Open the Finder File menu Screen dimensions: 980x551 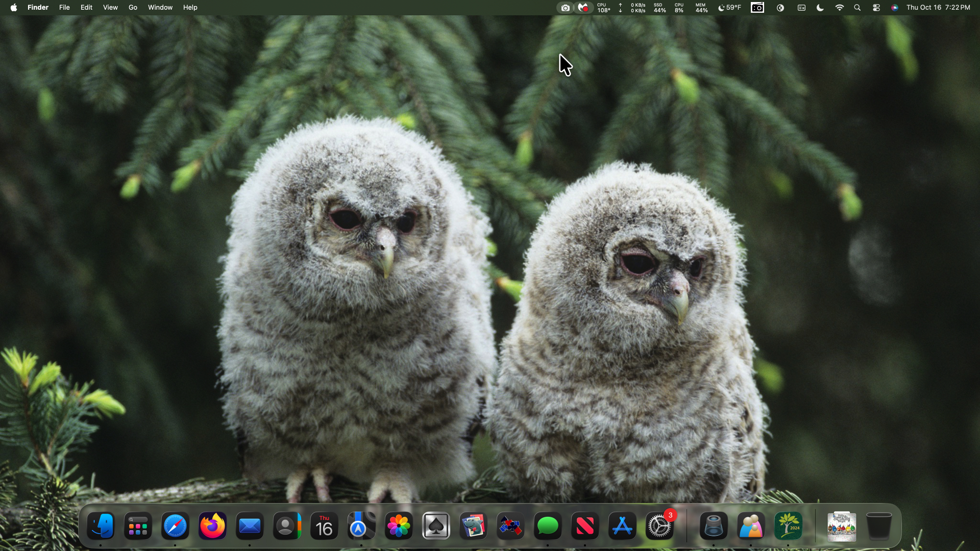pos(64,8)
